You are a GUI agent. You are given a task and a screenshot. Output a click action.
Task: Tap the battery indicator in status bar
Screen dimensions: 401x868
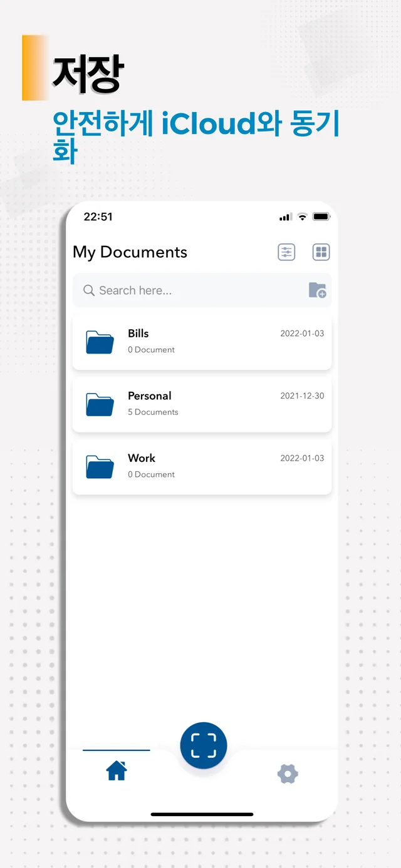click(321, 217)
